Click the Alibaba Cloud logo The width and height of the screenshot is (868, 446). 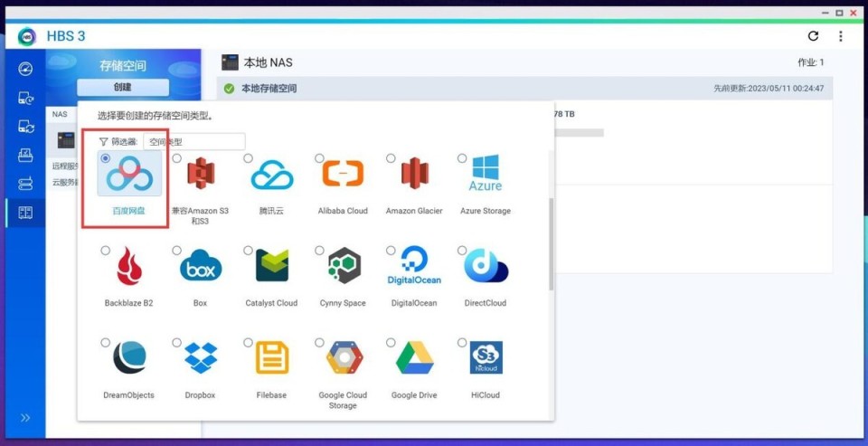[343, 174]
